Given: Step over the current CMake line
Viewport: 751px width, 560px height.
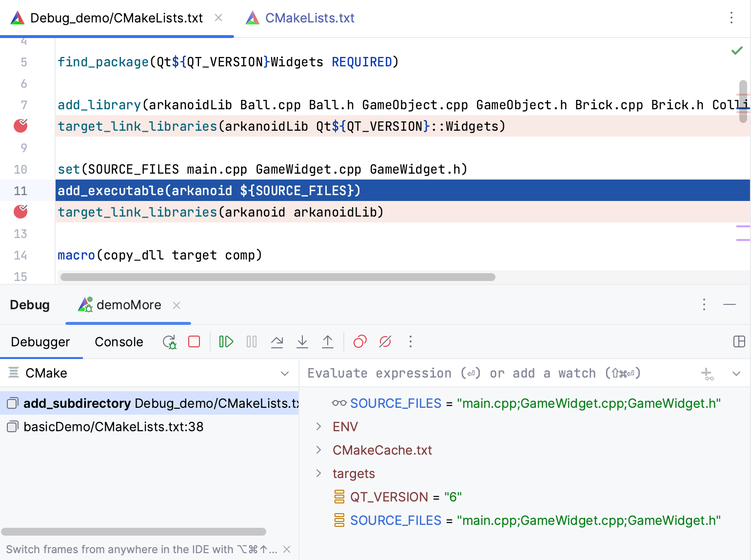Looking at the screenshot, I should [x=277, y=341].
